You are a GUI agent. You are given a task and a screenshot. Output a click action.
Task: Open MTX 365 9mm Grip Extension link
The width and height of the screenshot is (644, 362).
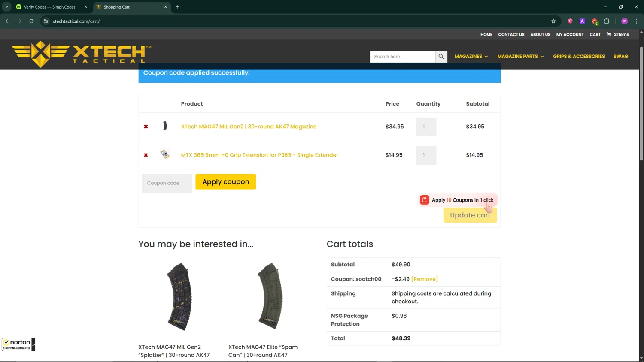point(259,155)
